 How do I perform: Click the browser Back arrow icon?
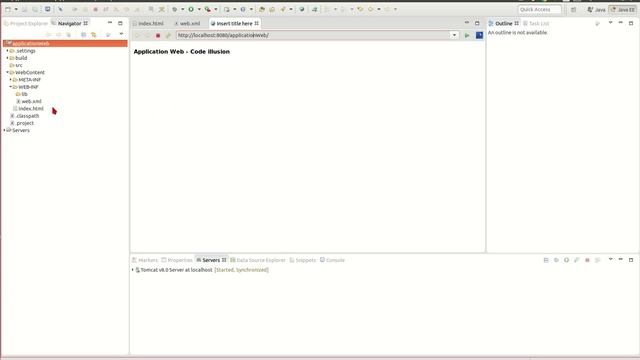coord(137,36)
